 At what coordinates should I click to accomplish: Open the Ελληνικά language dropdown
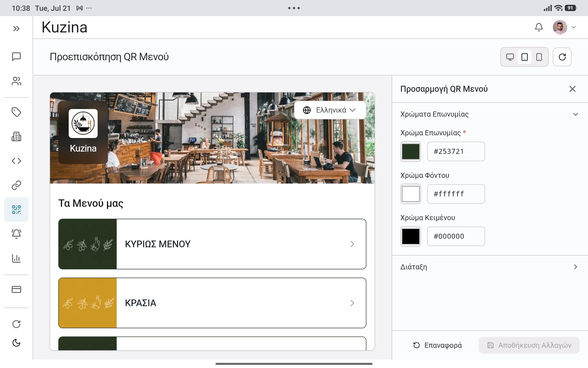(330, 110)
